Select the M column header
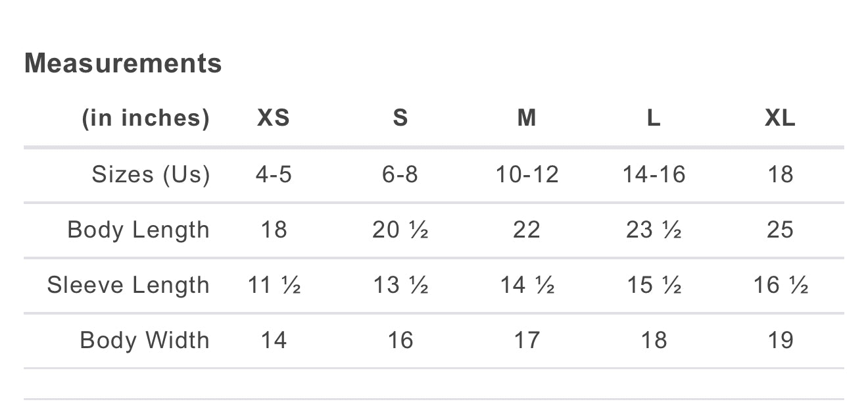Screen dimensions: 868x410 click(x=527, y=118)
